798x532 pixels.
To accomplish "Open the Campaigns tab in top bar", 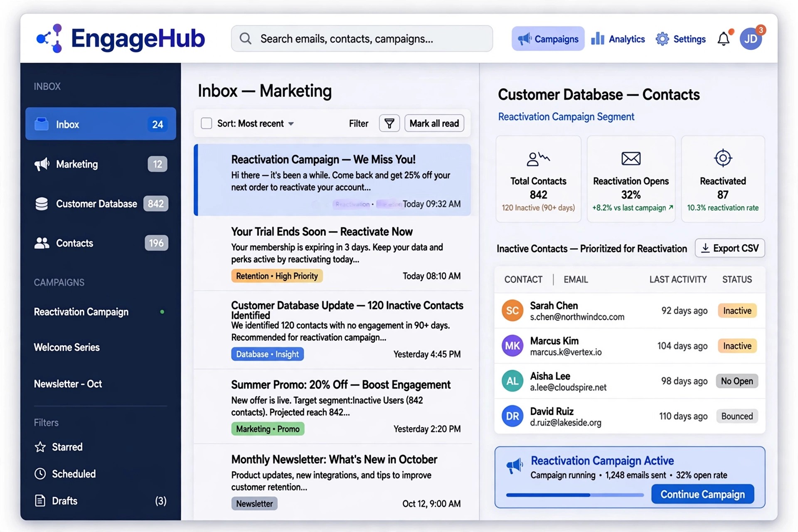I will [x=548, y=39].
